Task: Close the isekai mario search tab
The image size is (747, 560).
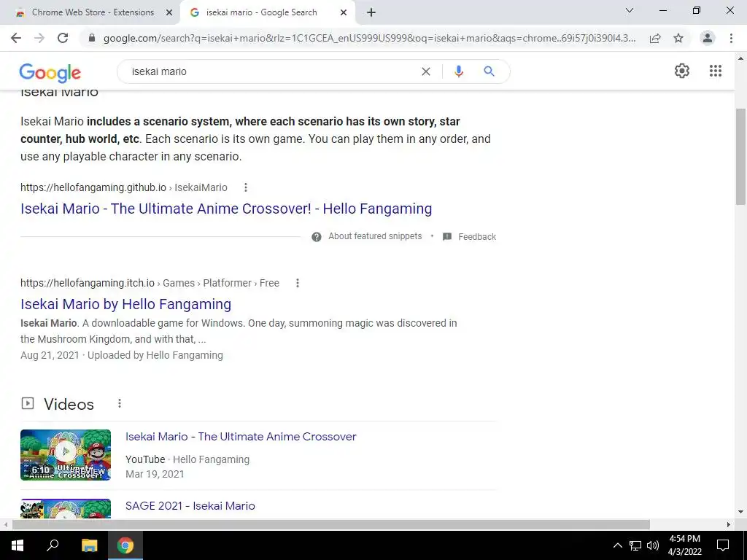Action: click(x=344, y=13)
